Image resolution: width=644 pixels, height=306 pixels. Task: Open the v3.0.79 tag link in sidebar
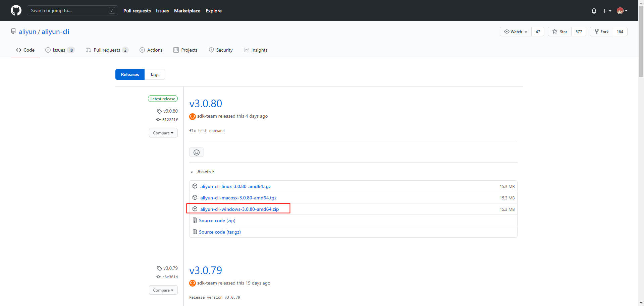point(167,268)
